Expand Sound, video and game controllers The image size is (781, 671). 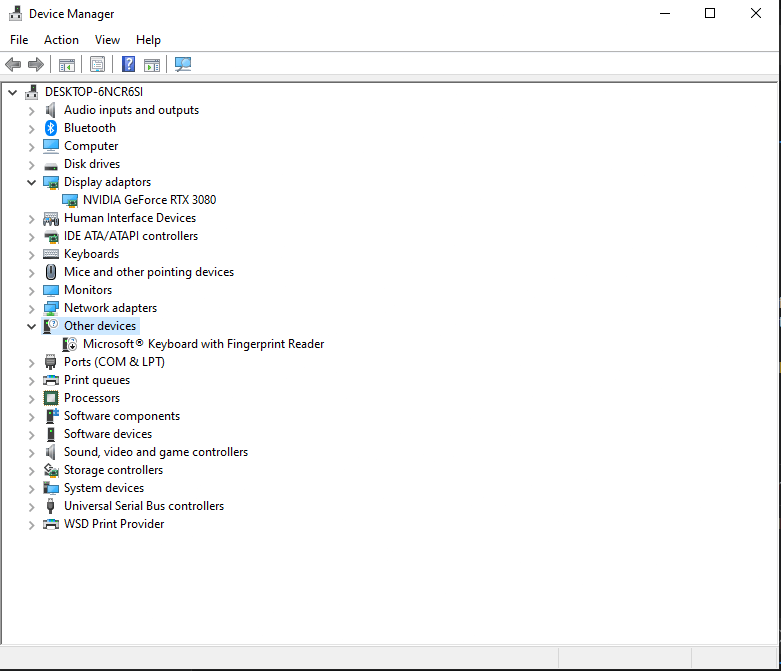[31, 453]
